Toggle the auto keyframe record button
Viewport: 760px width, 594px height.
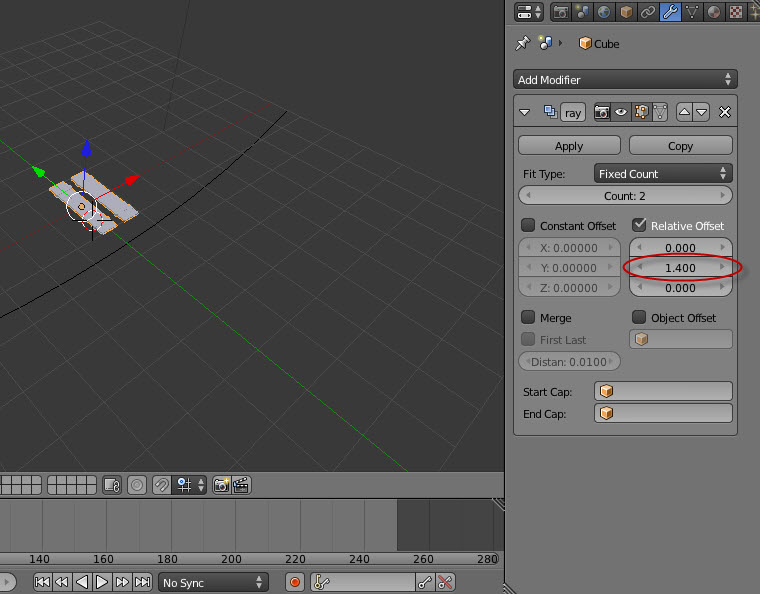(295, 582)
